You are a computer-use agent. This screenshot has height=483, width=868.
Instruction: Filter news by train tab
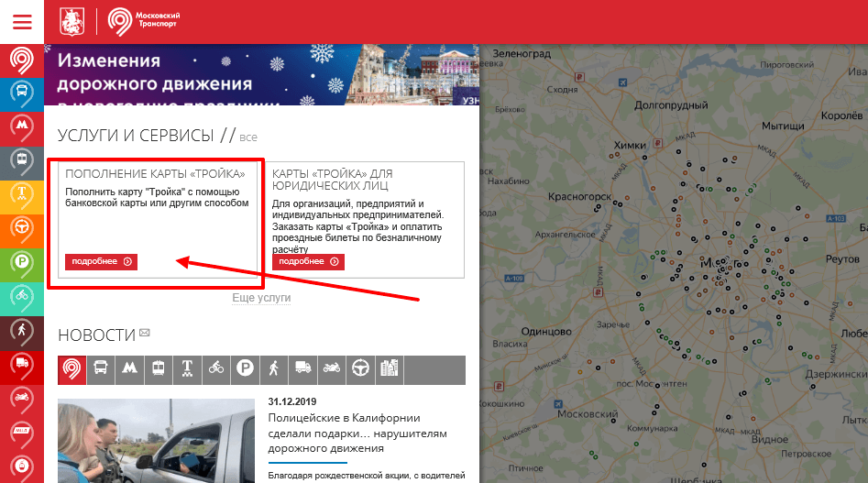[x=159, y=369]
